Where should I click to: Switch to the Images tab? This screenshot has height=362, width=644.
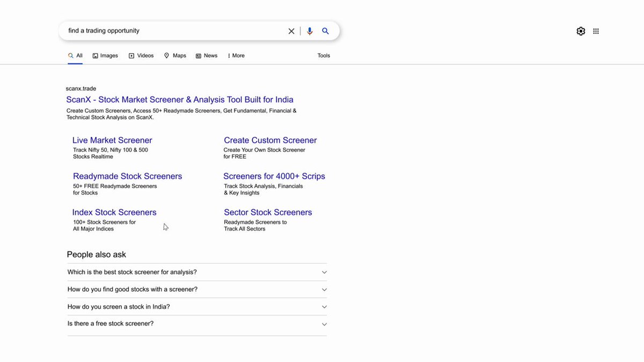point(105,56)
